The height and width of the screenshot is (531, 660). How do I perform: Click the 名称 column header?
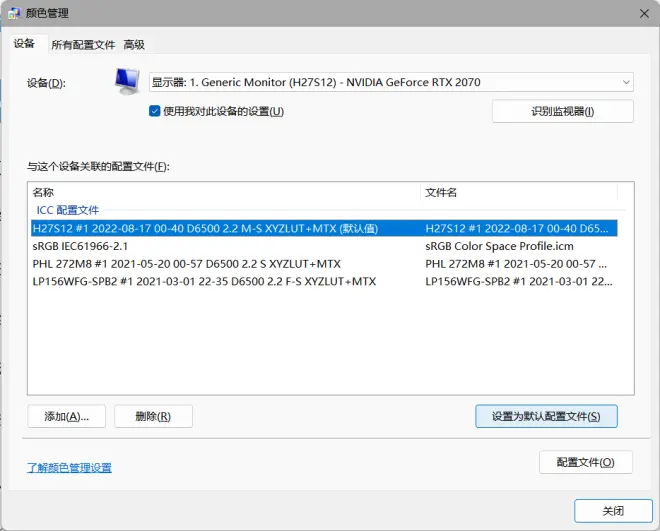coord(226,192)
